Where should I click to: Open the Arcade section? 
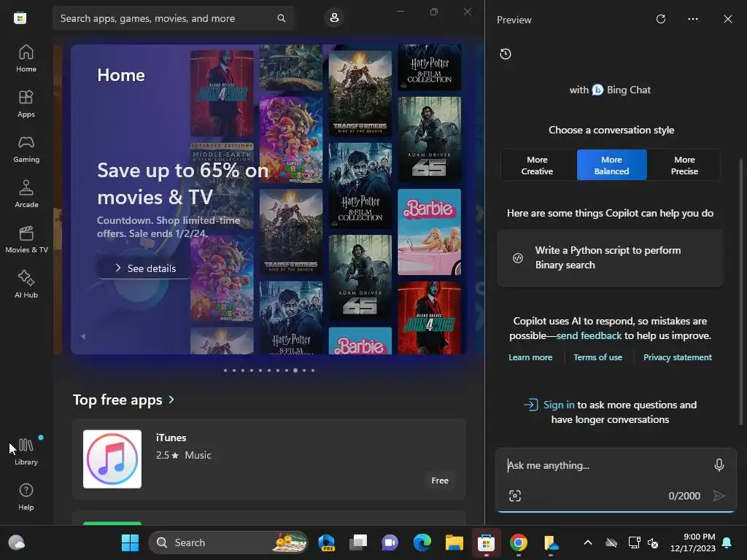(26, 194)
